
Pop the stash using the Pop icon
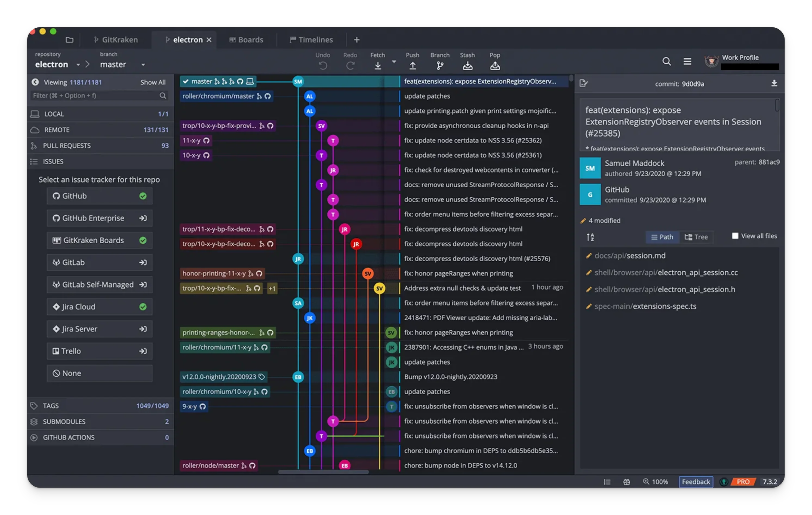coord(495,65)
